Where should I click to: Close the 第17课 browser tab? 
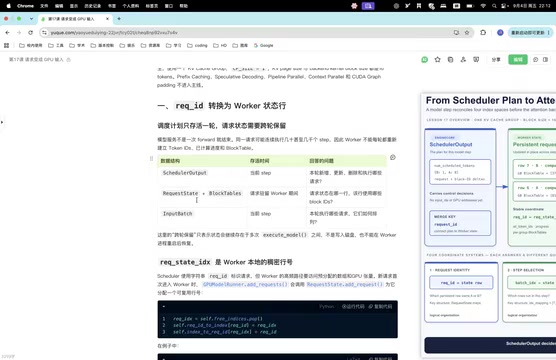pyautogui.click(x=107, y=19)
